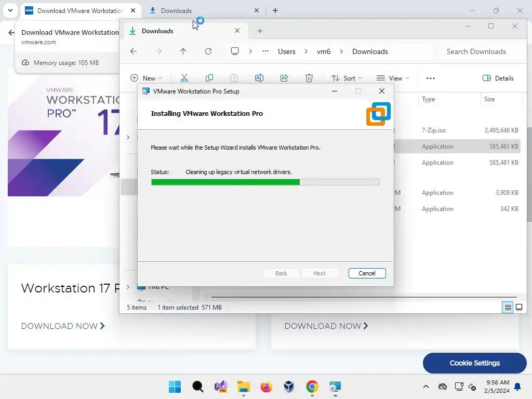Select the 3,909 KB Application row

[457, 193]
